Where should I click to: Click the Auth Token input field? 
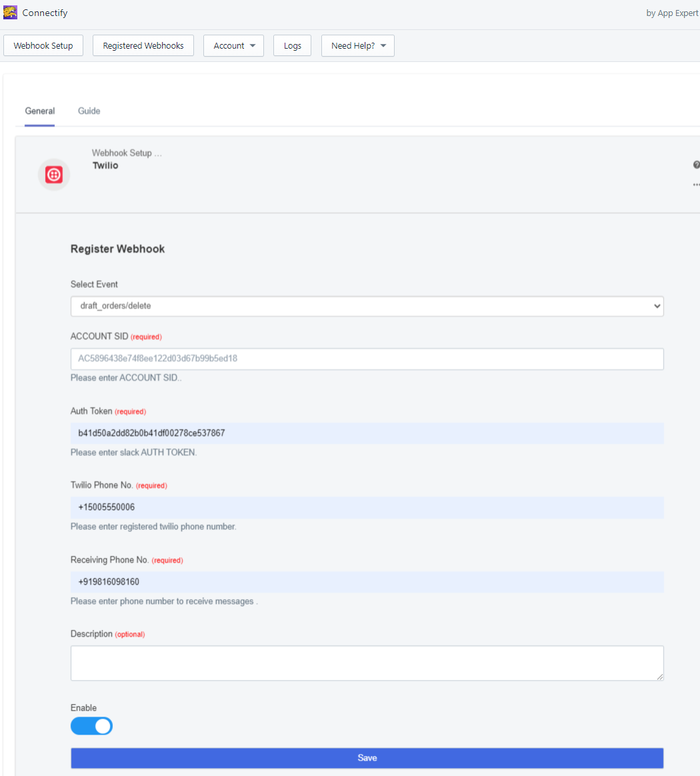coord(367,433)
